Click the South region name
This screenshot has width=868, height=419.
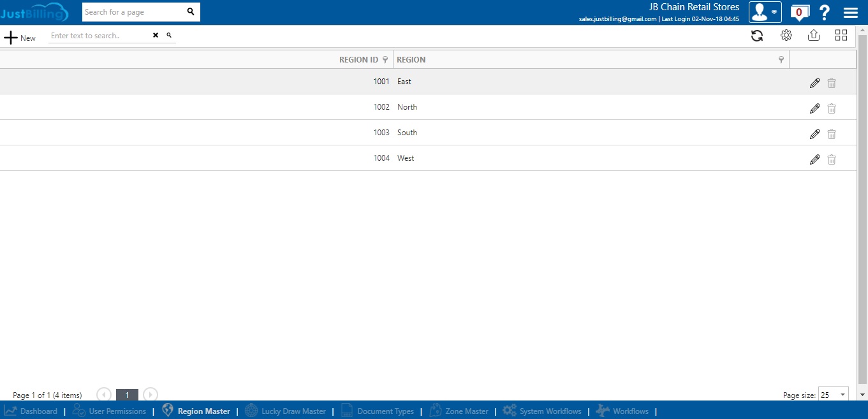pyautogui.click(x=407, y=133)
